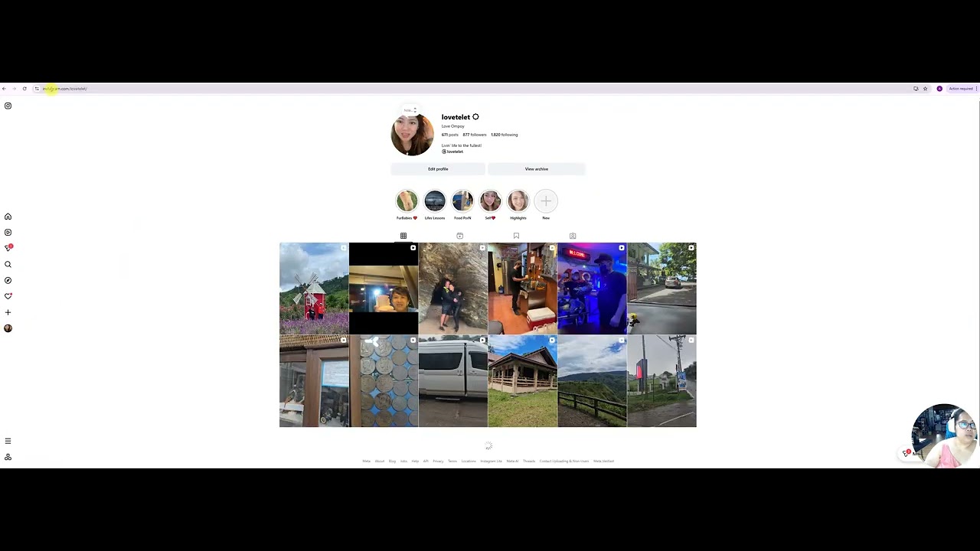Click Meta Verified footer link

(604, 461)
